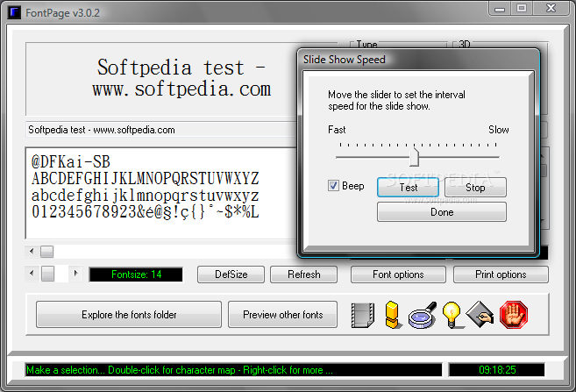The image size is (576, 392).
Task: Click the font size scrollbar left arrow
Action: [x=32, y=274]
